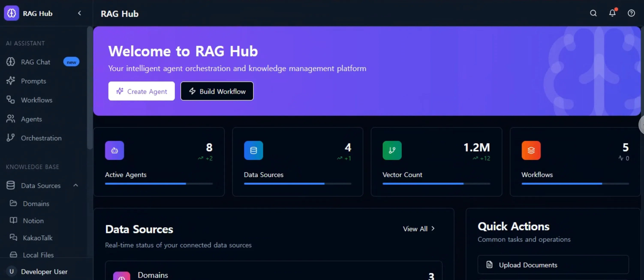The image size is (644, 280).
Task: Open View All data sources
Action: [418, 229]
